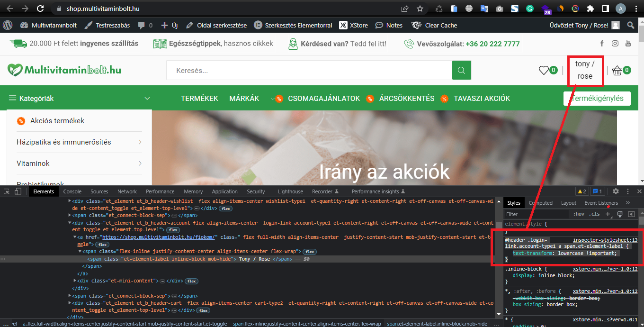This screenshot has height=327, width=644.
Task: Click the Keresés search input field
Action: click(x=309, y=71)
